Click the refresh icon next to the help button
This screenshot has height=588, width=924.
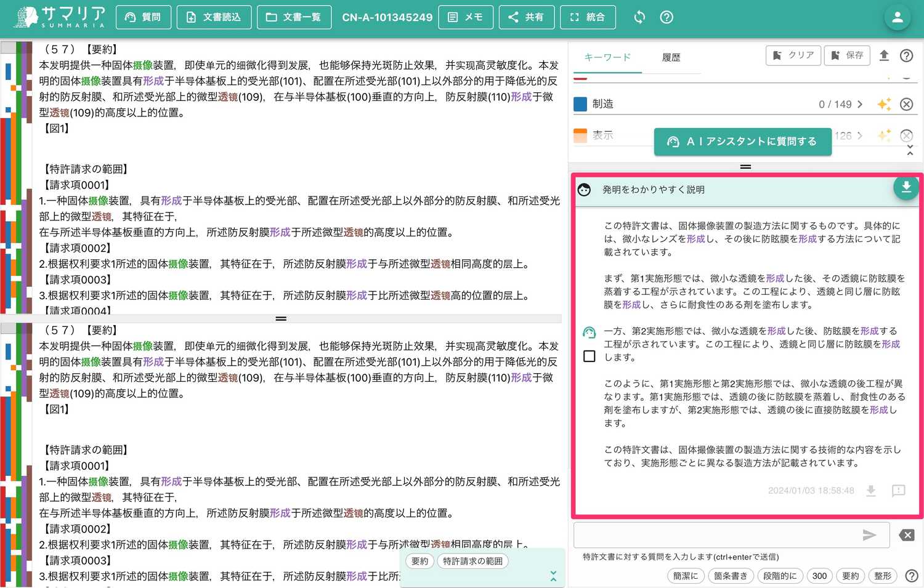[x=639, y=17]
